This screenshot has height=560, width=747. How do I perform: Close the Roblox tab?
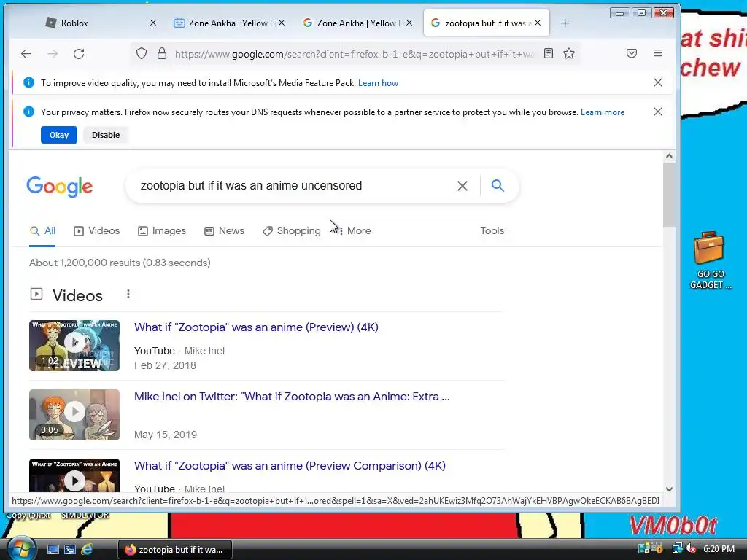pos(153,23)
